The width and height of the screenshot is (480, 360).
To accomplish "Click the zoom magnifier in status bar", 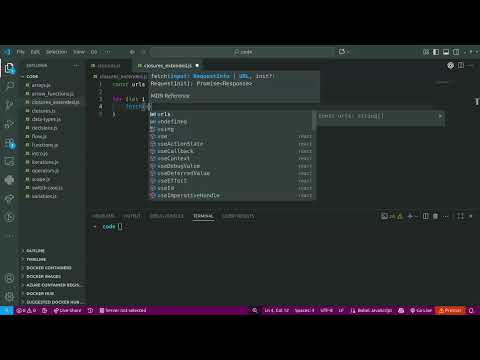I will (x=255, y=310).
